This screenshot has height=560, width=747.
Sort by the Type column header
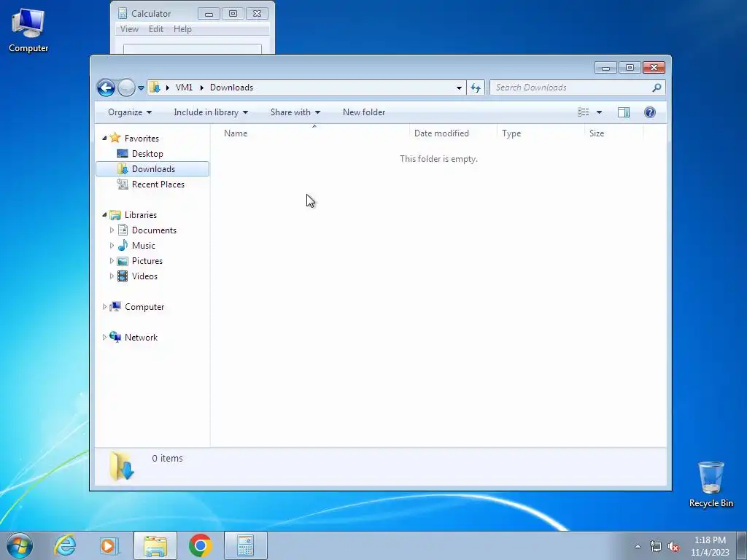[541, 133]
